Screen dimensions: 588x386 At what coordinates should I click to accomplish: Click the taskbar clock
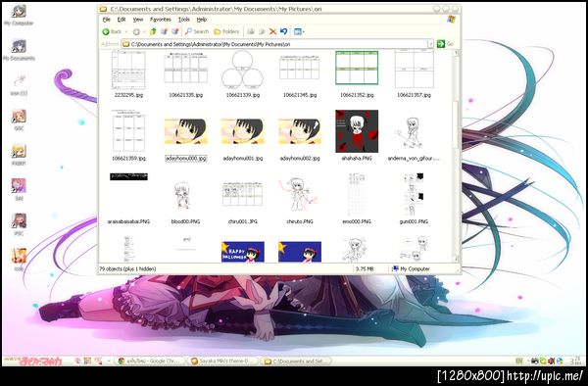point(576,361)
